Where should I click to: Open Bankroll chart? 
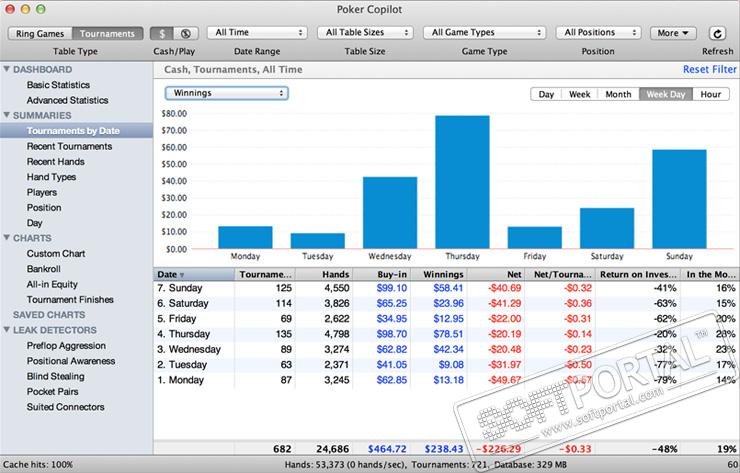43,269
